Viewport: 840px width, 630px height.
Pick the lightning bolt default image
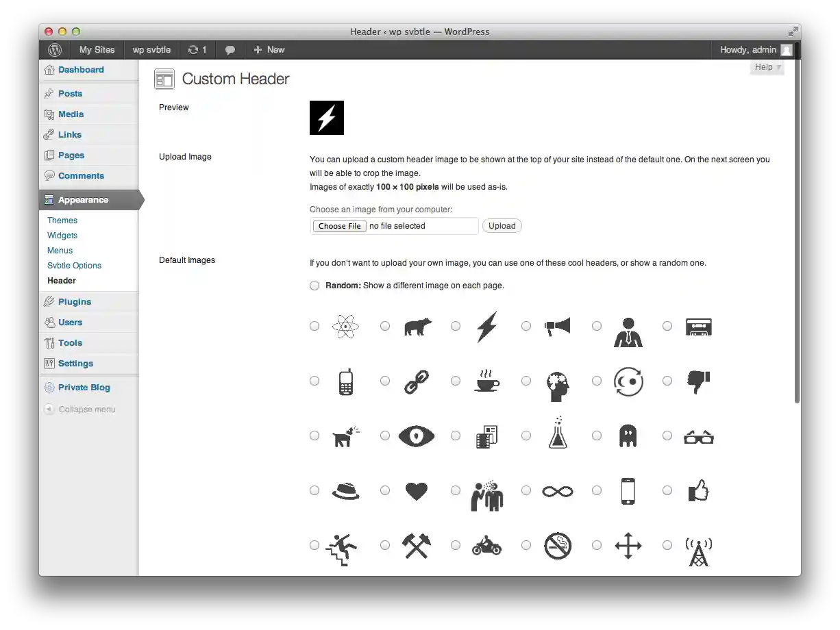click(486, 327)
